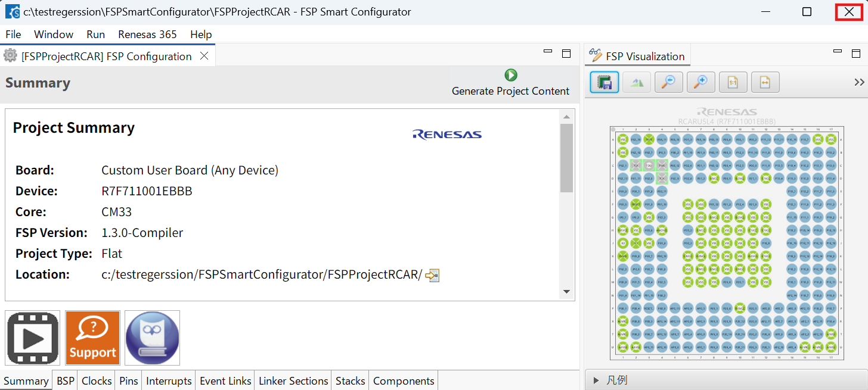Open the Help menu
Screen dimensions: 868x390
click(x=201, y=35)
